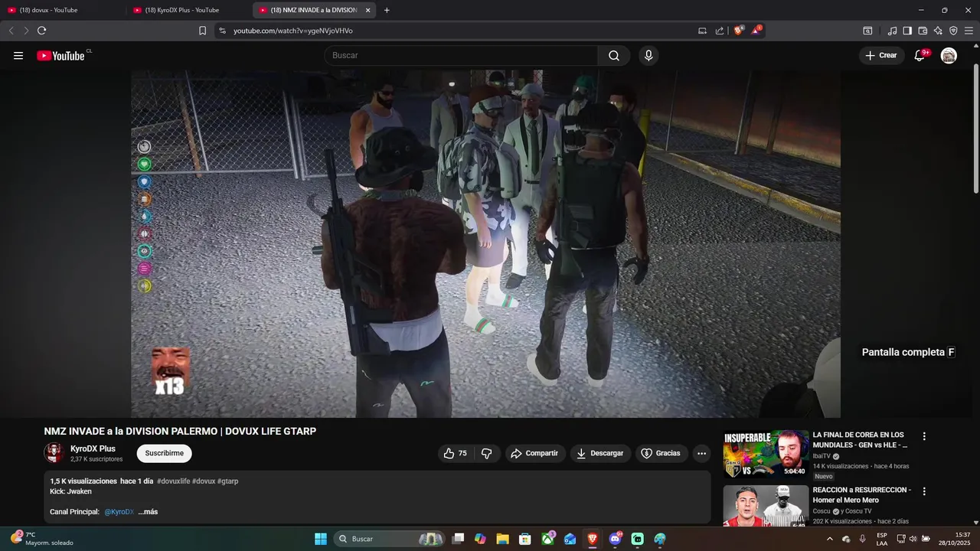Open the volume icon in system tray
The height and width of the screenshot is (551, 980).
pos(913,539)
